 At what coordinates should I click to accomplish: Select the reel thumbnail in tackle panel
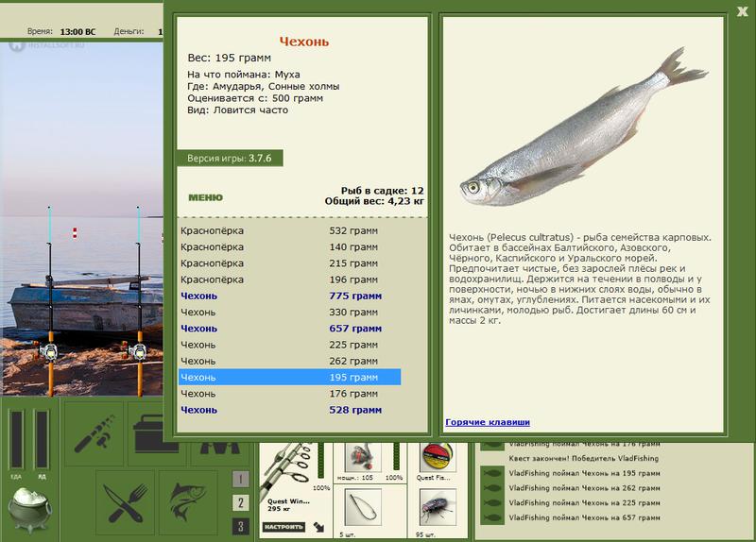363,457
